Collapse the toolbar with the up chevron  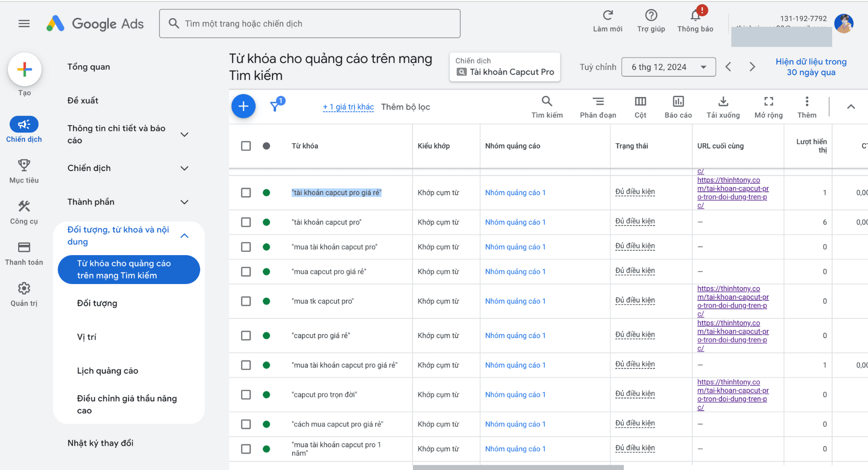coord(851,106)
